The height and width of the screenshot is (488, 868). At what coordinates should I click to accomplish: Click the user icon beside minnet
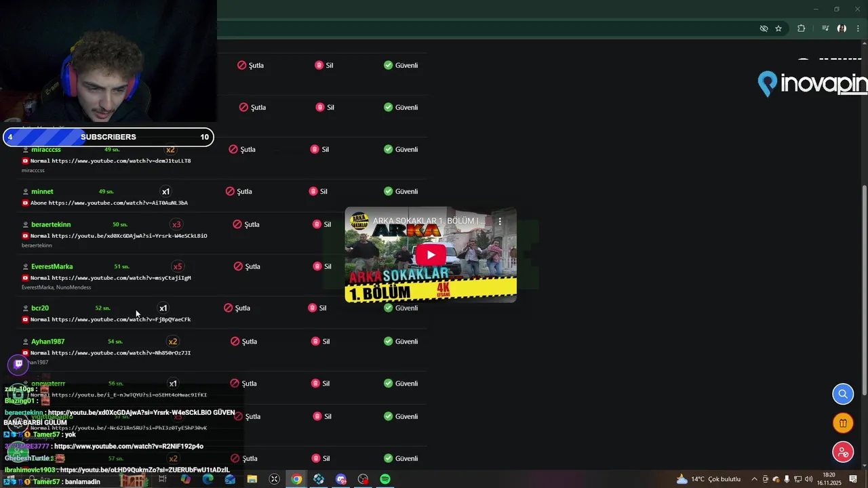pos(26,192)
